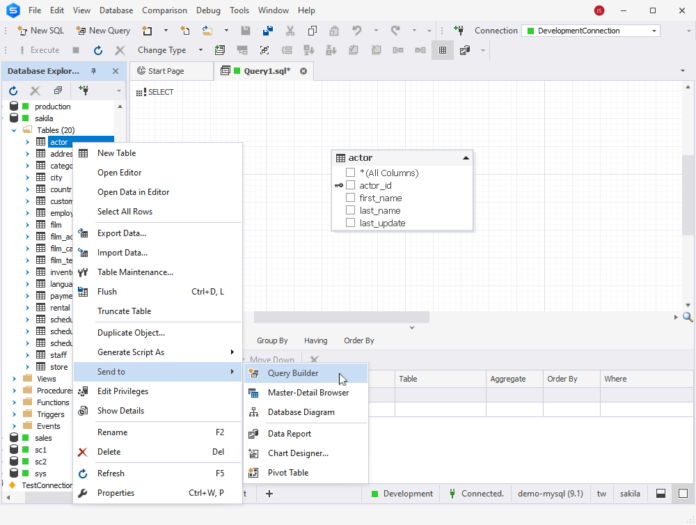Viewport: 696px width, 525px height.
Task: Click the zoom magnifier icon on diagram
Action: (688, 317)
